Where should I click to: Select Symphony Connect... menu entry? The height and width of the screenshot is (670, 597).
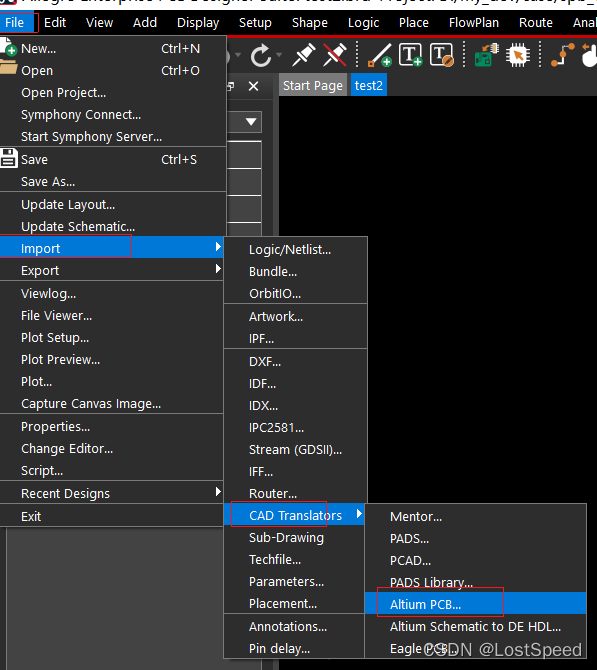click(113, 115)
